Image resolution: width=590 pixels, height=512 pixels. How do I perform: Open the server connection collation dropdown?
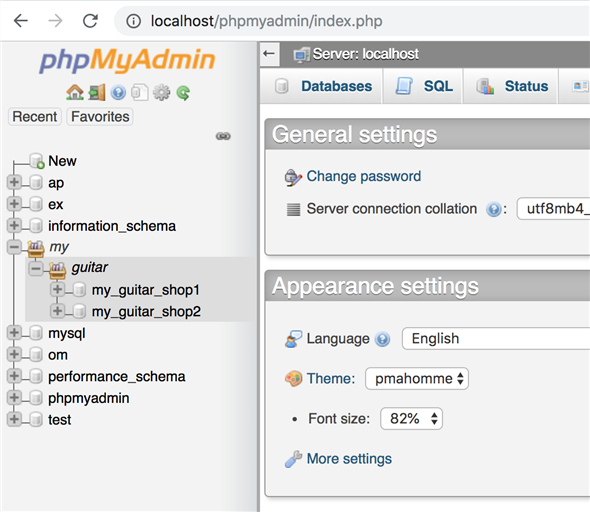(554, 208)
